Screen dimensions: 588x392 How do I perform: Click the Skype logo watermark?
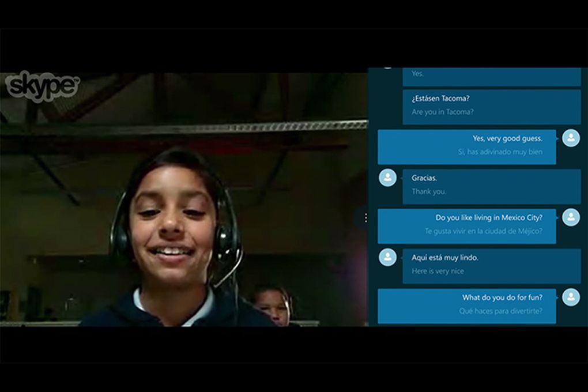(x=42, y=86)
